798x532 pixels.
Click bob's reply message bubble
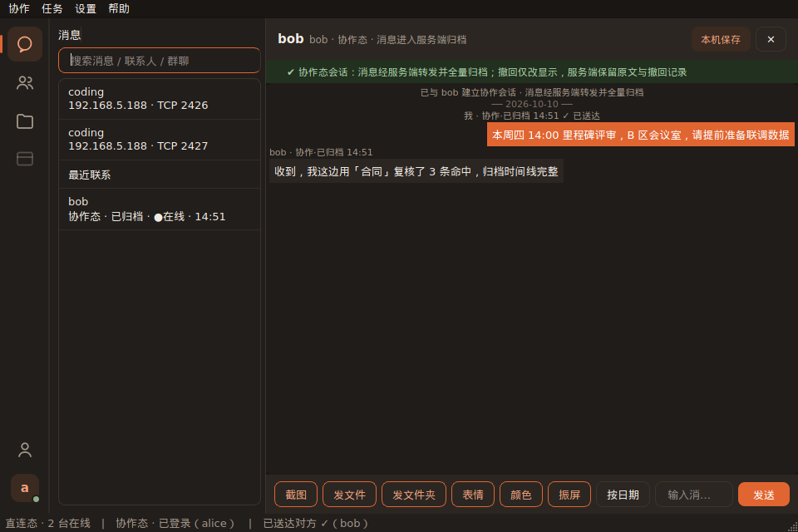416,171
